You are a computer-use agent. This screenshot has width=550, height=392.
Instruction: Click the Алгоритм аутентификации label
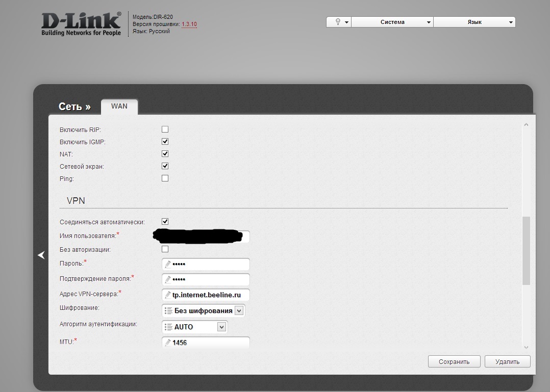pos(98,324)
